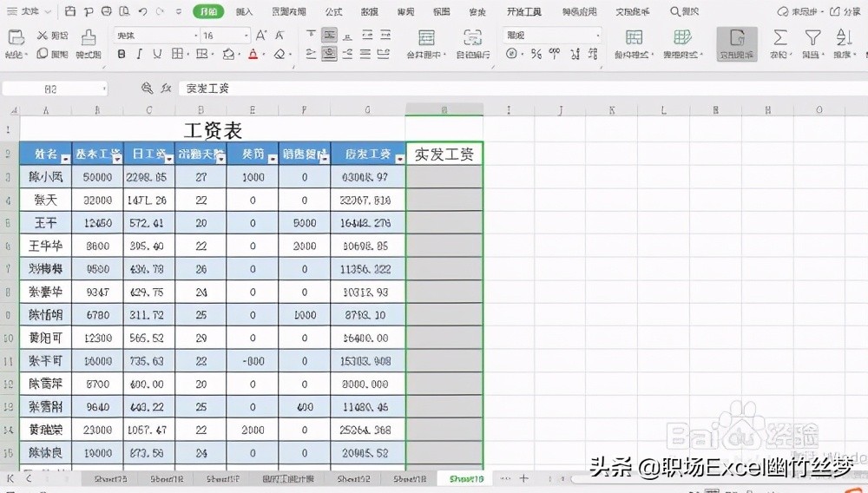Image resolution: width=868 pixels, height=493 pixels.
Task: Toggle Bold formatting
Action: [122, 54]
